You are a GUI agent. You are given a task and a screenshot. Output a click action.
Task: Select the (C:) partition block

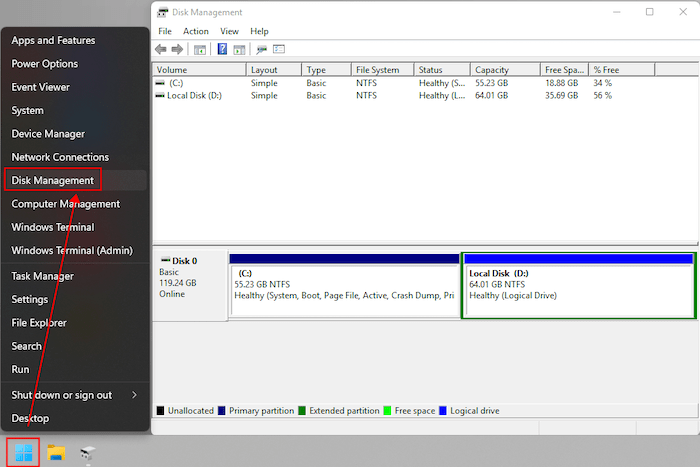344,290
